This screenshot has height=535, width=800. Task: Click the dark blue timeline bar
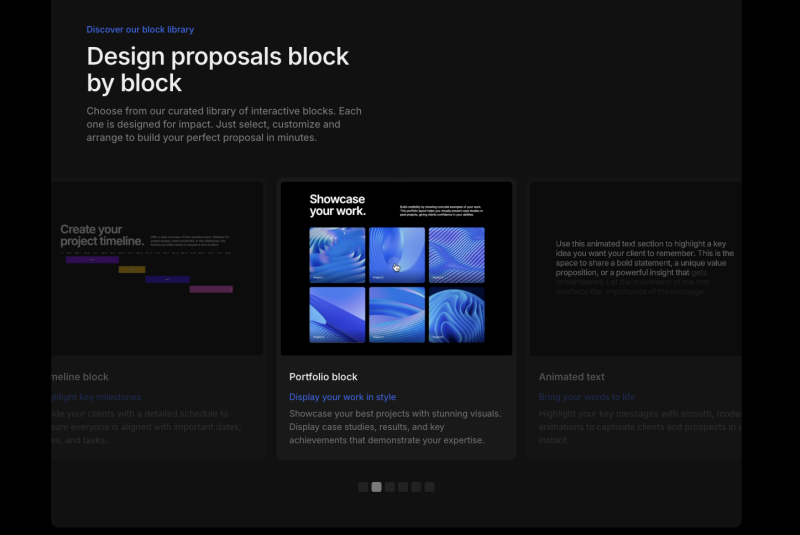[x=167, y=279]
